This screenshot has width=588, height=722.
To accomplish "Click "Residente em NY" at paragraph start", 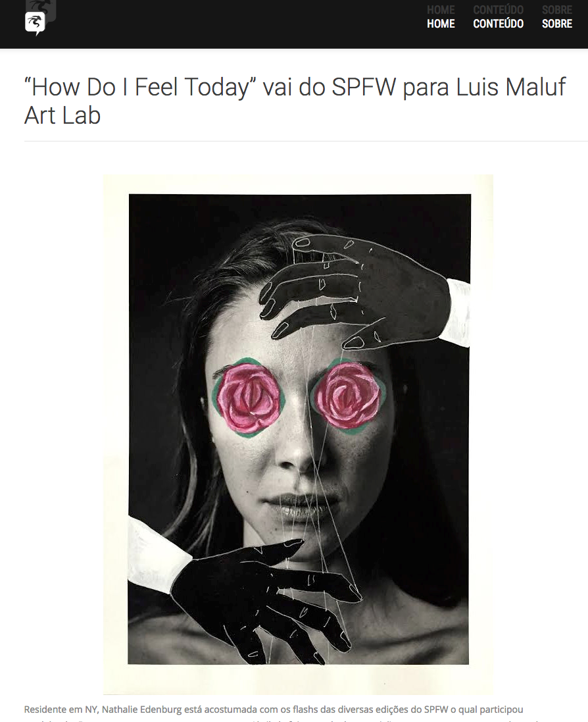I will [x=61, y=709].
